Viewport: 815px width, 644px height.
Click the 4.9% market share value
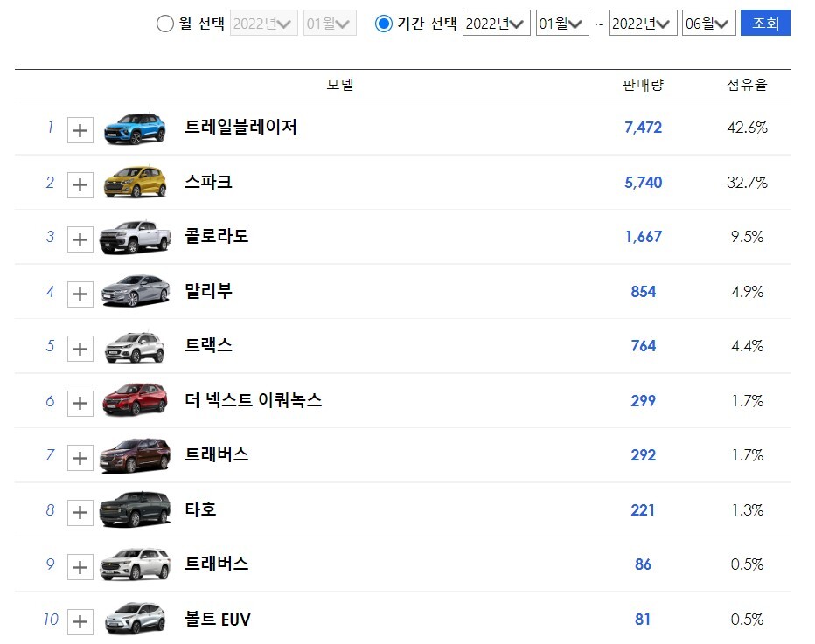click(747, 291)
